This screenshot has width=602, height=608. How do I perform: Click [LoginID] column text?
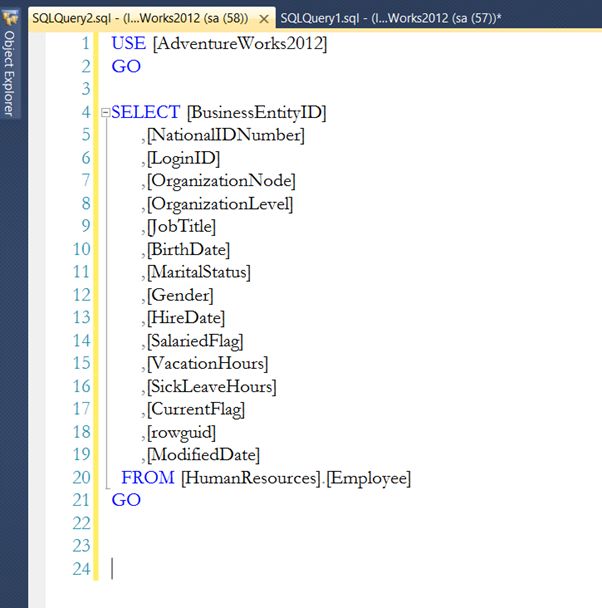point(183,159)
